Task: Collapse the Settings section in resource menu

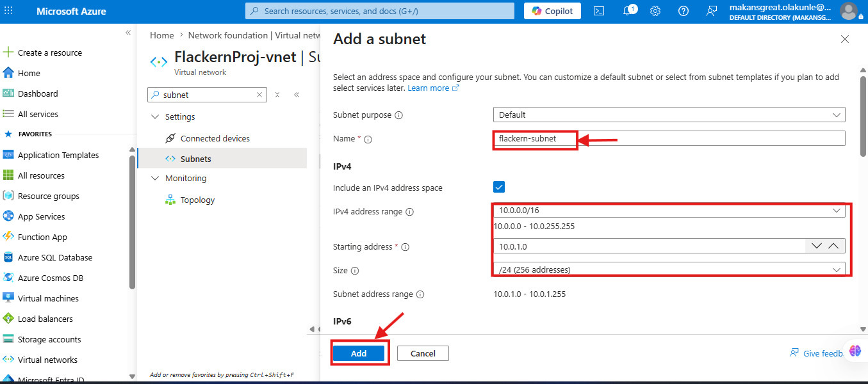Action: 154,117
